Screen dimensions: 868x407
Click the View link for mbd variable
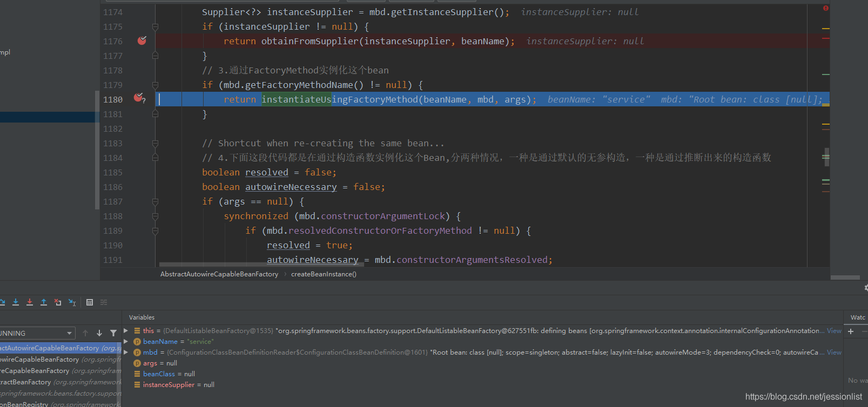coord(834,352)
